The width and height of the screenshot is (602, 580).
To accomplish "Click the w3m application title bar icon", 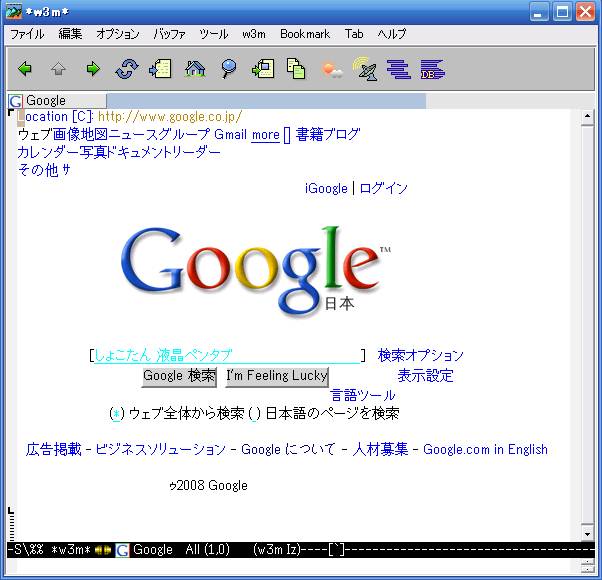I will (13, 12).
